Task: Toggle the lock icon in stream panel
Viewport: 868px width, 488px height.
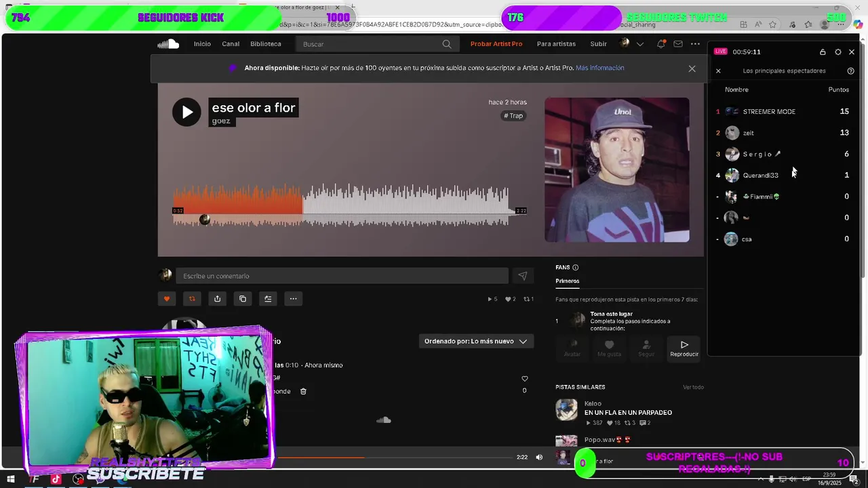Action: pos(823,52)
